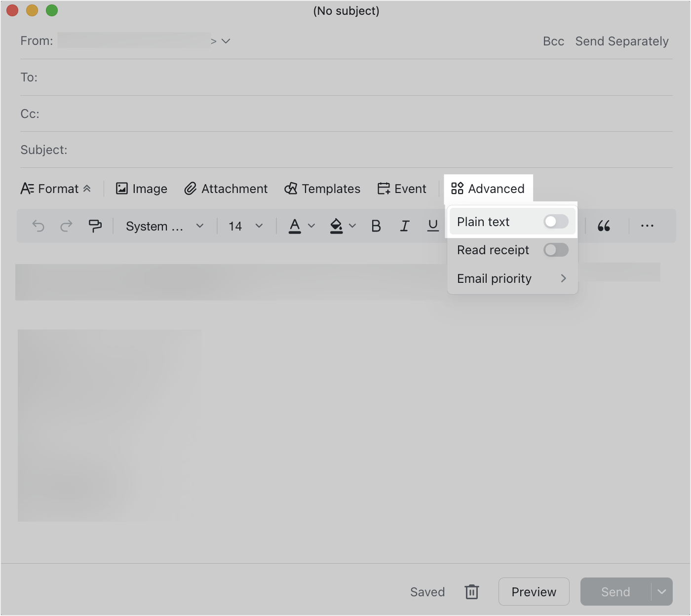Insert an Event into the email

[402, 189]
